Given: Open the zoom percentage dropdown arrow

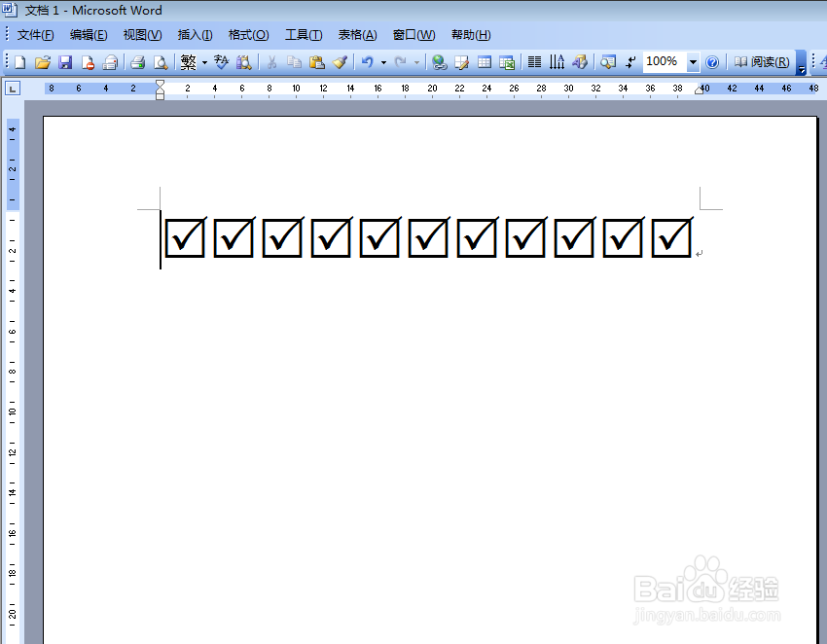Looking at the screenshot, I should [693, 62].
